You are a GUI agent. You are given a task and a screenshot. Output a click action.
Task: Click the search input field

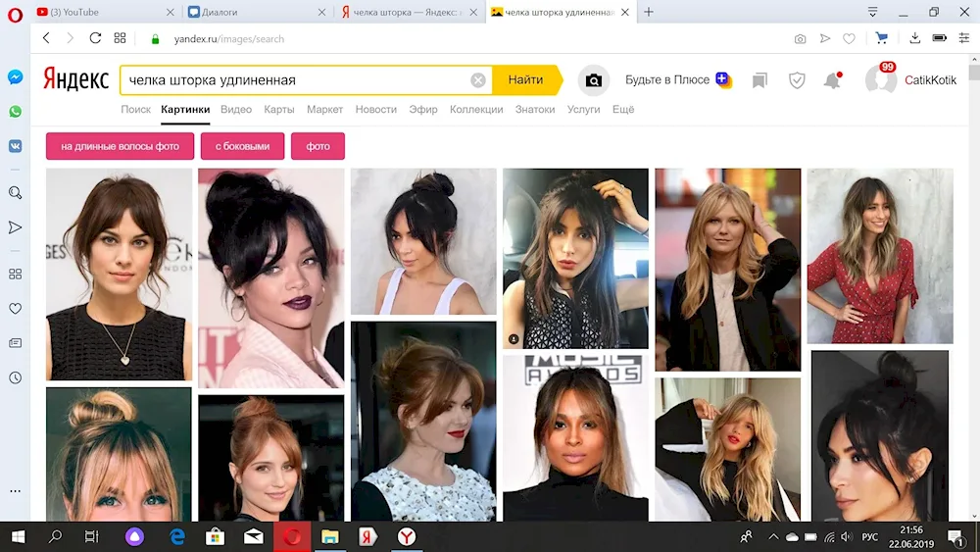click(x=294, y=80)
